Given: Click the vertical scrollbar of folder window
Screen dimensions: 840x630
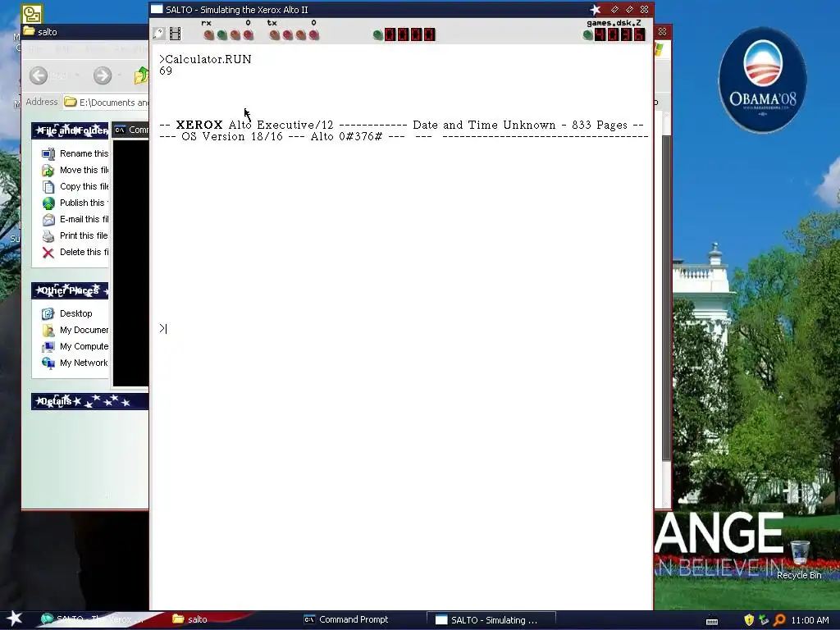Looking at the screenshot, I should (666, 297).
